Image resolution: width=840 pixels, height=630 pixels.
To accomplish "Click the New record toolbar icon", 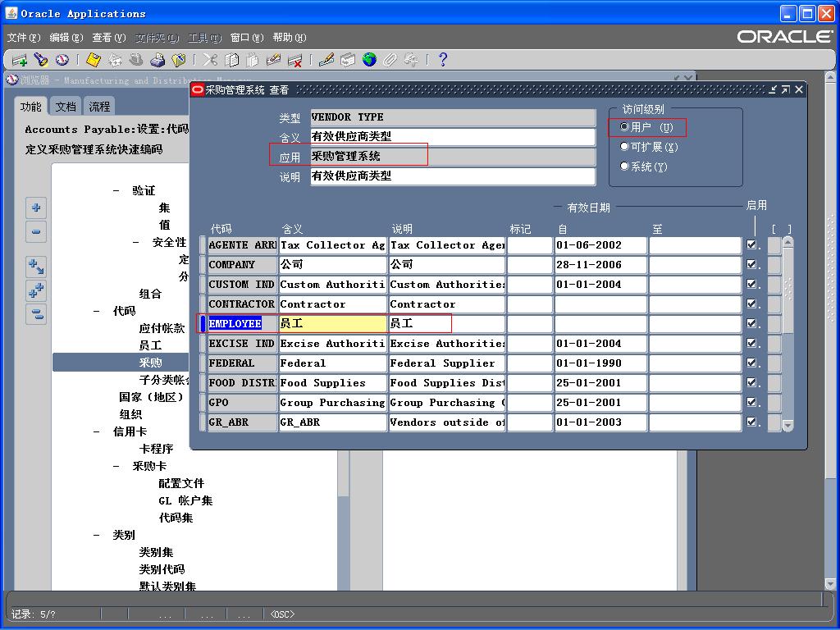I will (20, 60).
